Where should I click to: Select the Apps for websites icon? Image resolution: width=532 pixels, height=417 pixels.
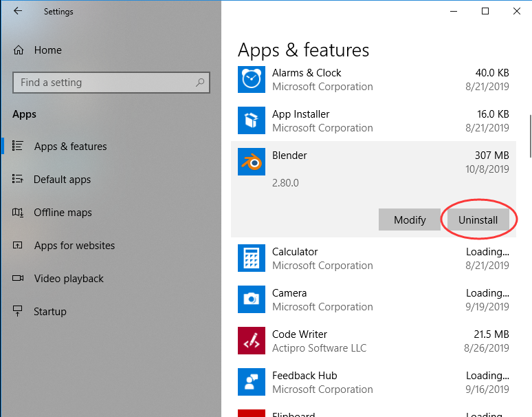pyautogui.click(x=18, y=245)
